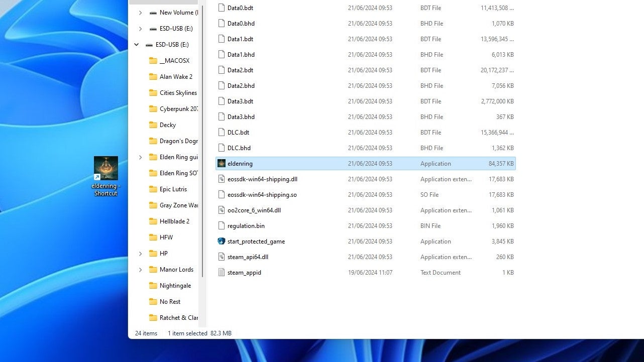Viewport: 644px width, 362px height.
Task: Collapse the ESD-USB (E:) drive chevron
Action: click(136, 44)
